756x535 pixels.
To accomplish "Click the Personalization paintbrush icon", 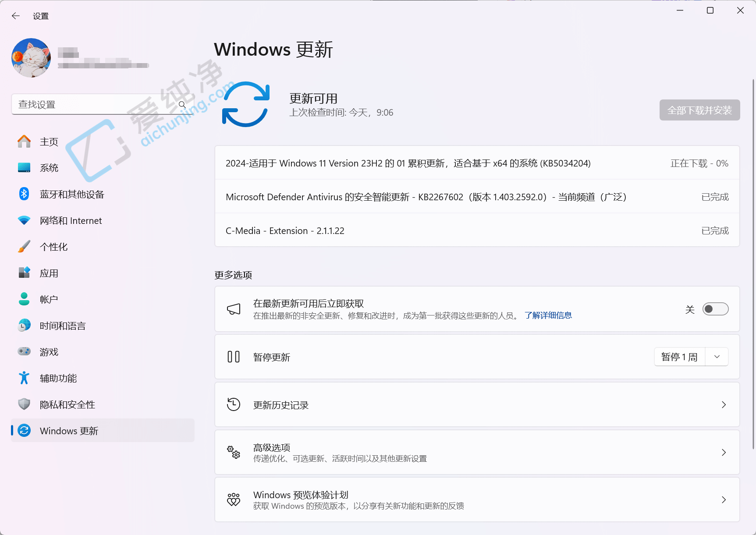I will (24, 246).
